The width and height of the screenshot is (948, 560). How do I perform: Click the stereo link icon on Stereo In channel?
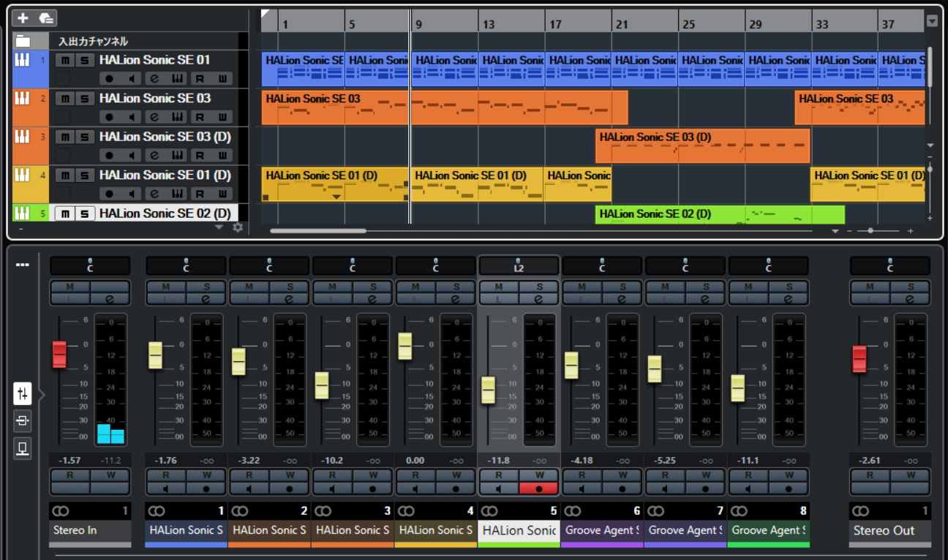pyautogui.click(x=60, y=511)
